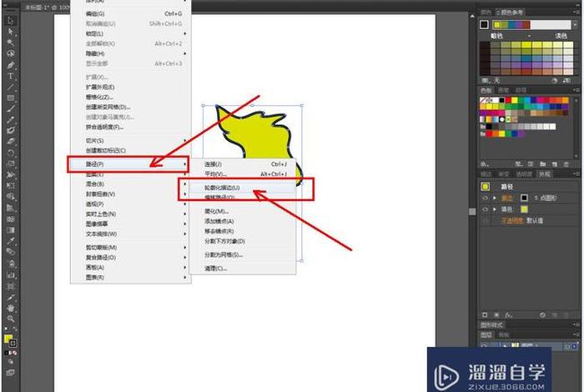Select the Pen tool
Viewport: 584px width, 392px height.
point(10,65)
